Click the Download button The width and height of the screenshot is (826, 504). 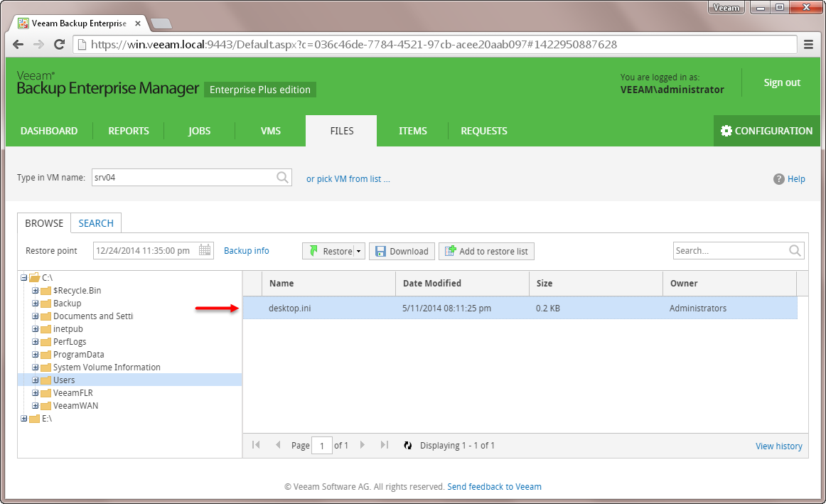coord(402,251)
